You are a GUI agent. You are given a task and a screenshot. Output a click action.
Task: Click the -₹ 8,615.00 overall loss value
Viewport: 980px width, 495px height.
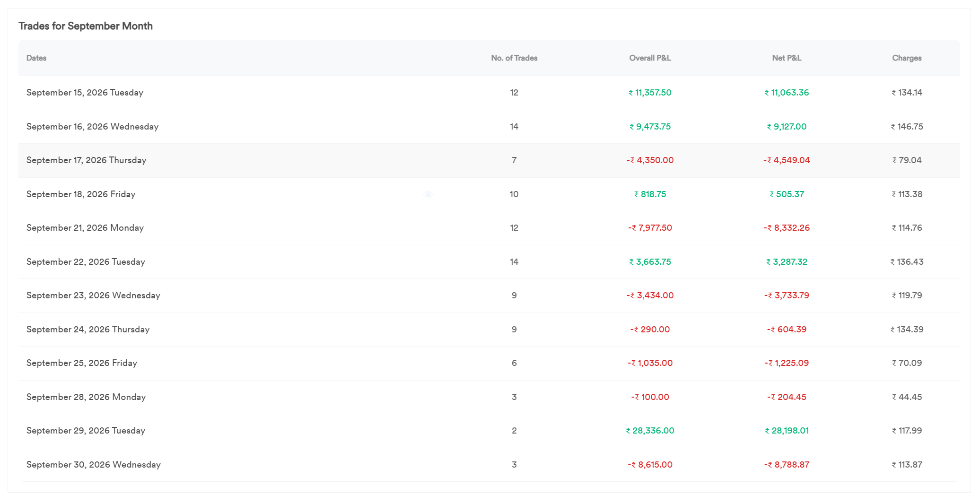(650, 465)
